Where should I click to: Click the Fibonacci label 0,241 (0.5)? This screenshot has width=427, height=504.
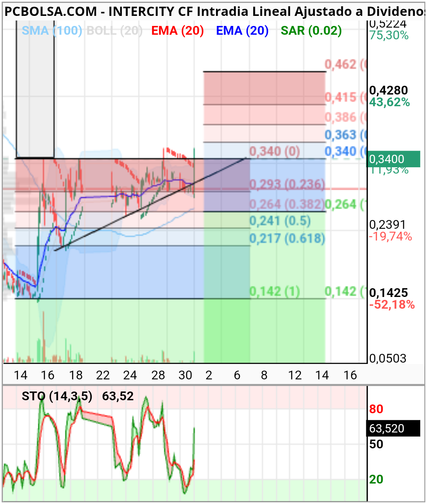pyautogui.click(x=280, y=221)
